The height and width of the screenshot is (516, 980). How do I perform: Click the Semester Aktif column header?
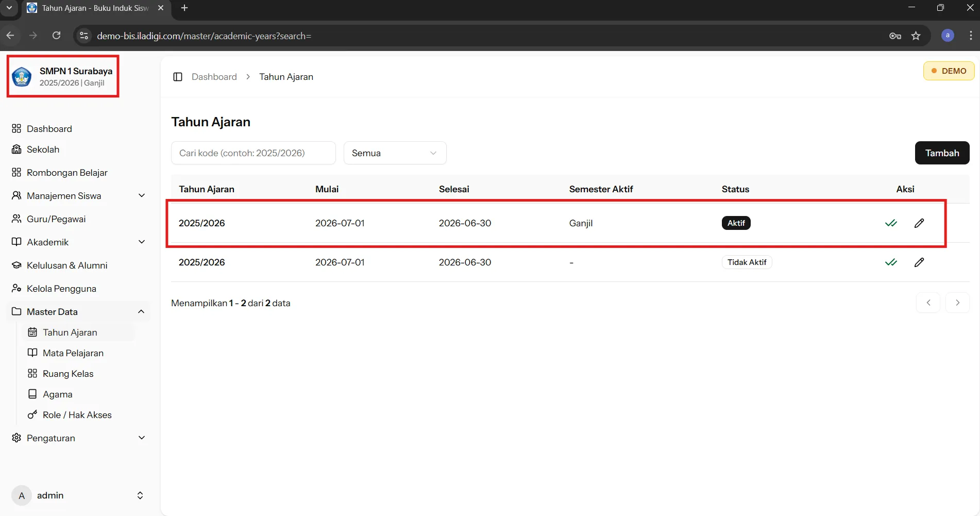point(601,189)
